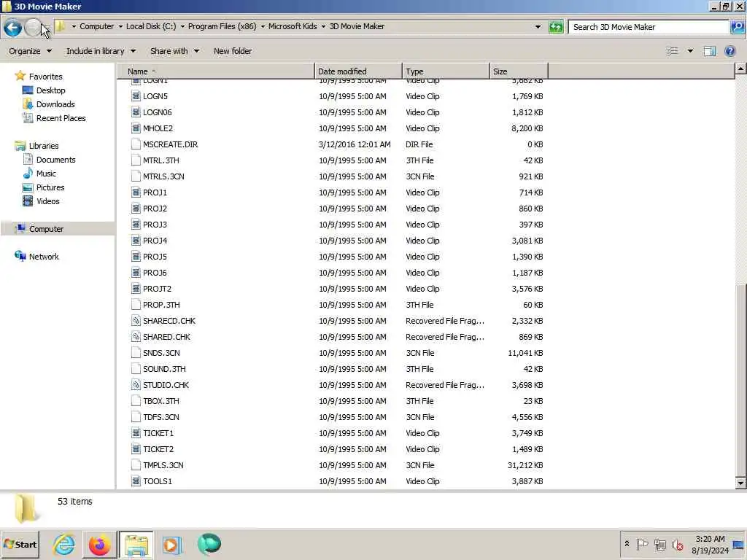Image resolution: width=747 pixels, height=560 pixels.
Task: Sort by Date modified column header
Action: (x=358, y=71)
